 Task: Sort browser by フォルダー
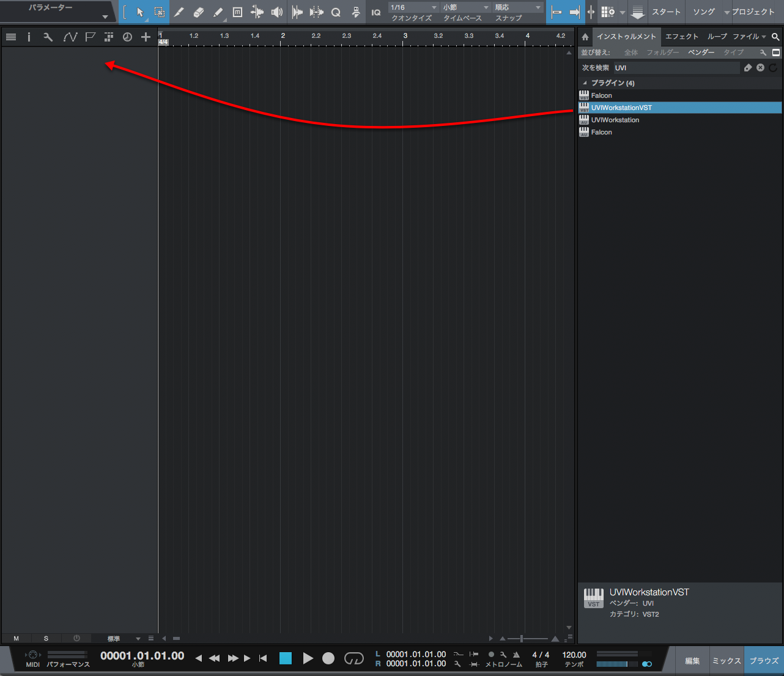click(x=663, y=53)
